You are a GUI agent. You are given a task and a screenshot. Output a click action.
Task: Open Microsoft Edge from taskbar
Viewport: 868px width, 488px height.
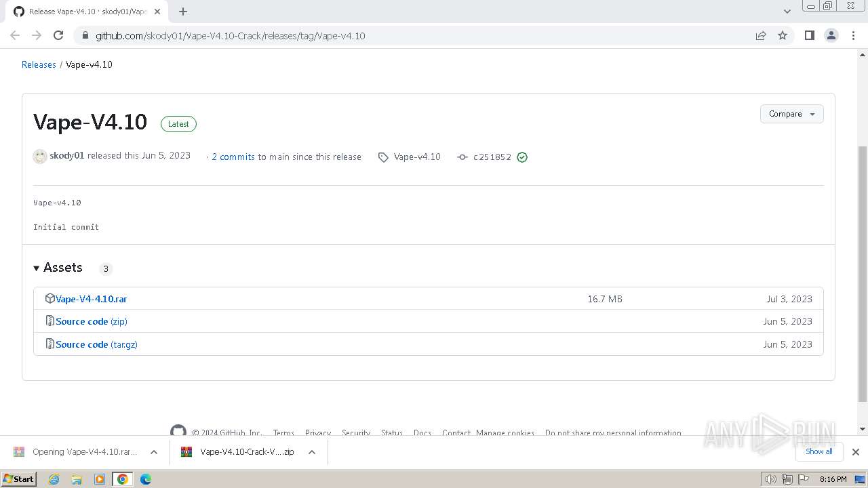(146, 479)
